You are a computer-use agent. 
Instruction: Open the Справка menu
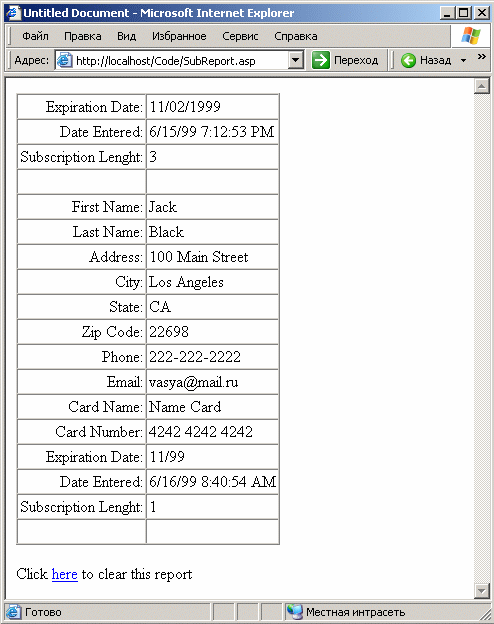click(x=296, y=36)
